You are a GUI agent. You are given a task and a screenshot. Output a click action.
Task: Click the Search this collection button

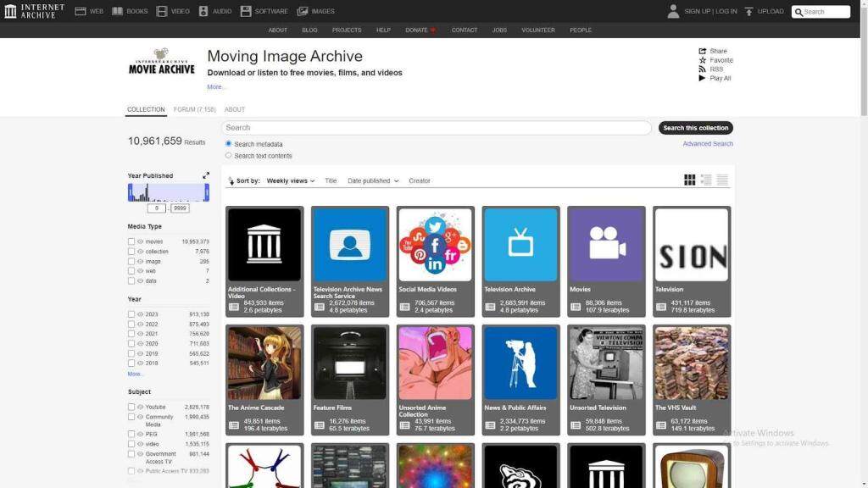point(696,128)
